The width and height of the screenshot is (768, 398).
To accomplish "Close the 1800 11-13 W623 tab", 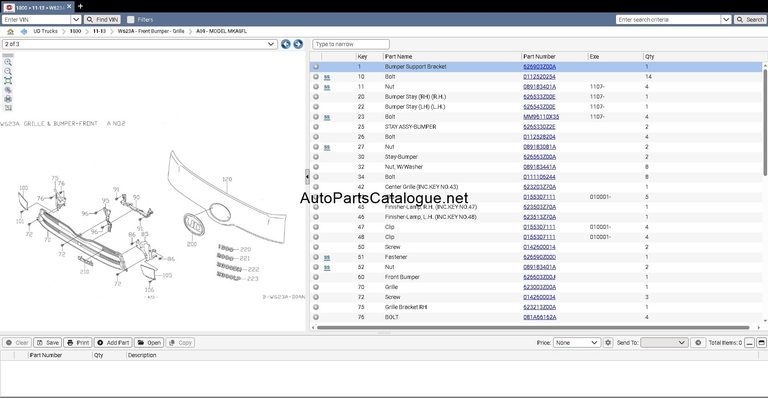I will pos(69,7).
